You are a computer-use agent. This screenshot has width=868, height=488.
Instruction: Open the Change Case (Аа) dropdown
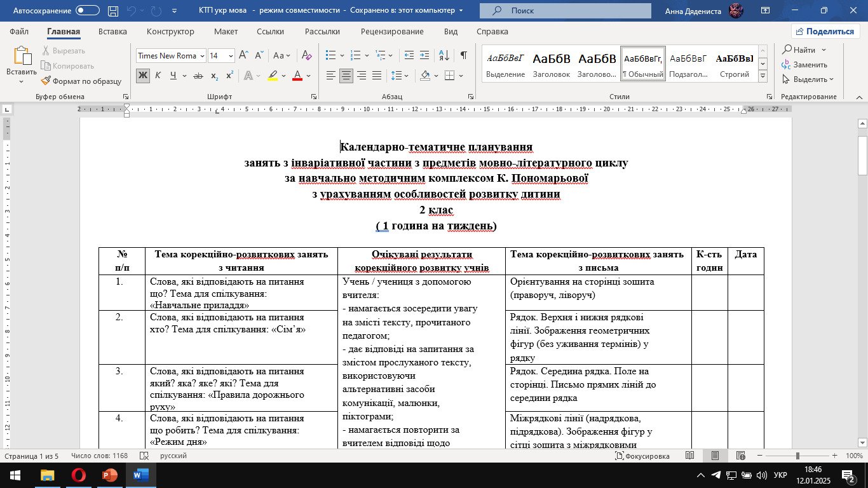point(281,55)
